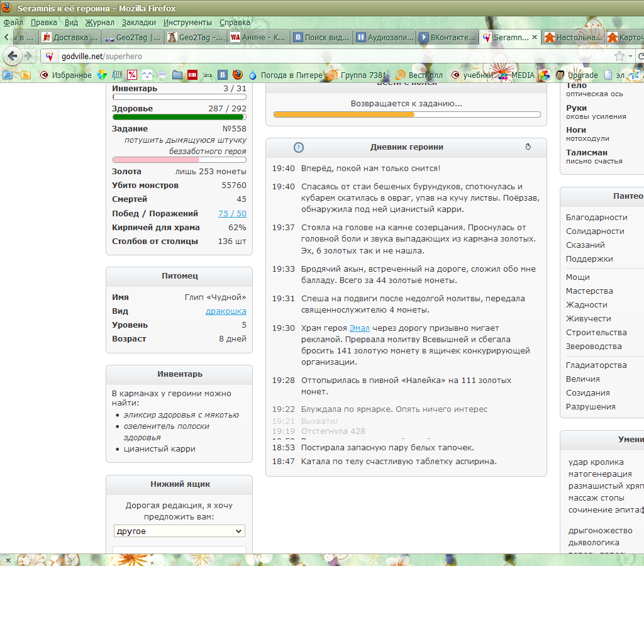The height and width of the screenshot is (644, 644).
Task: Open the Закладки menu
Action: coord(139,23)
